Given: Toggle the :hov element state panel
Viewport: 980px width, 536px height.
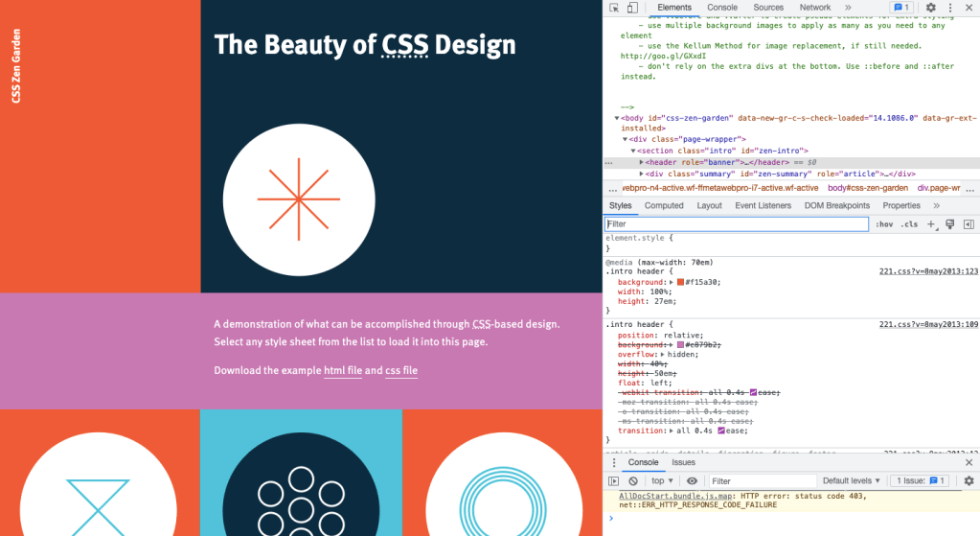Looking at the screenshot, I should click(885, 224).
